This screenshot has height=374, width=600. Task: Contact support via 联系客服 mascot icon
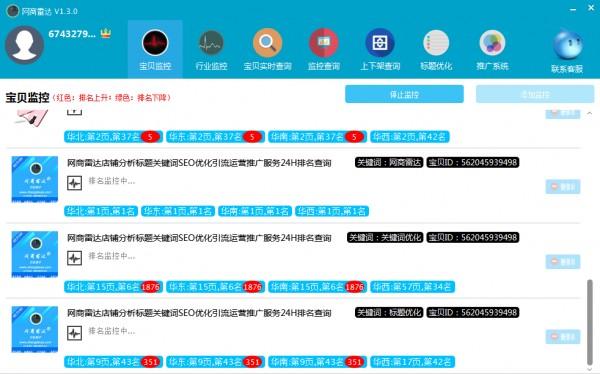(568, 45)
